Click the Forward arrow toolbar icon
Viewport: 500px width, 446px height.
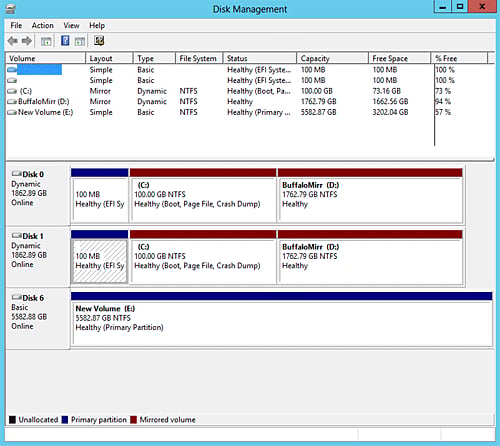click(27, 41)
